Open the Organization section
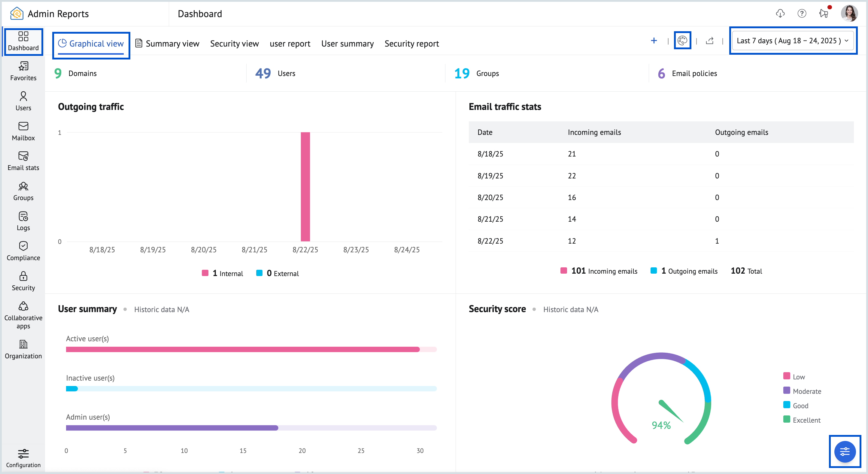This screenshot has width=868, height=474. click(23, 349)
